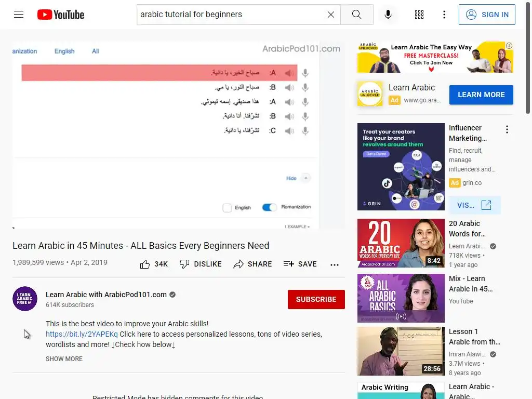Viewport: 532px width, 399px height.
Task: Play audio for third dialogue line A
Action: point(289,102)
